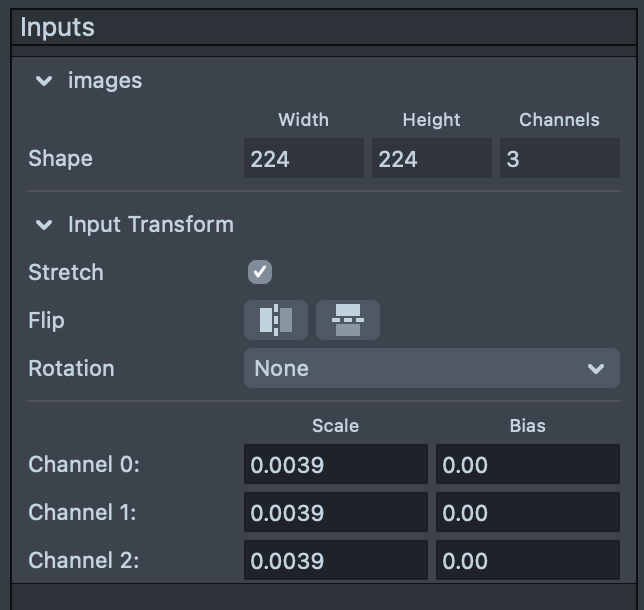Click the Channel 1 Bias field
Image resolution: width=644 pixels, height=610 pixels.
527,513
